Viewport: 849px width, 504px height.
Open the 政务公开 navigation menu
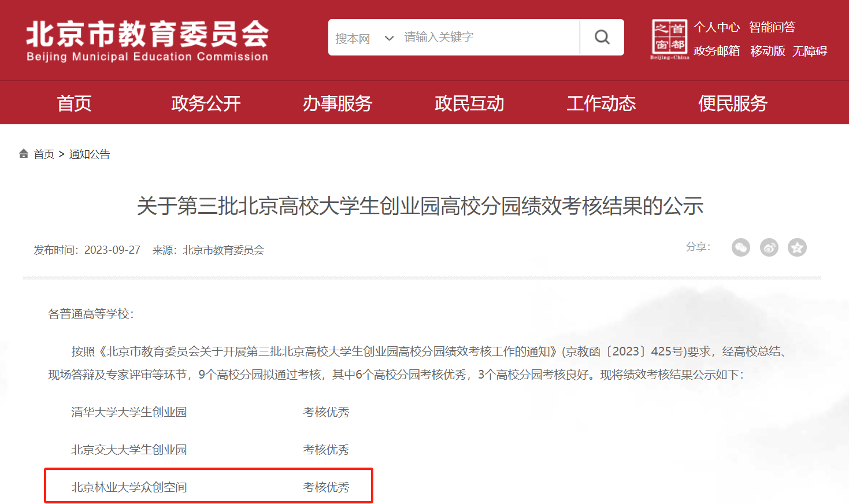(206, 103)
